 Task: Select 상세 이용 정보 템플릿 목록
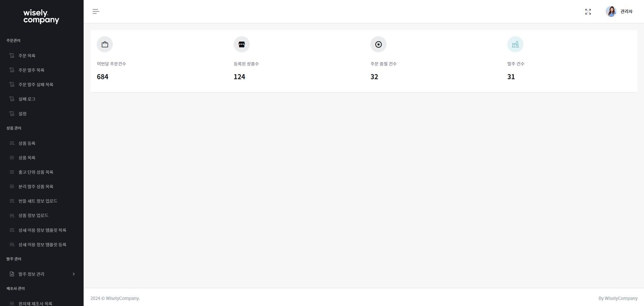pos(42,230)
